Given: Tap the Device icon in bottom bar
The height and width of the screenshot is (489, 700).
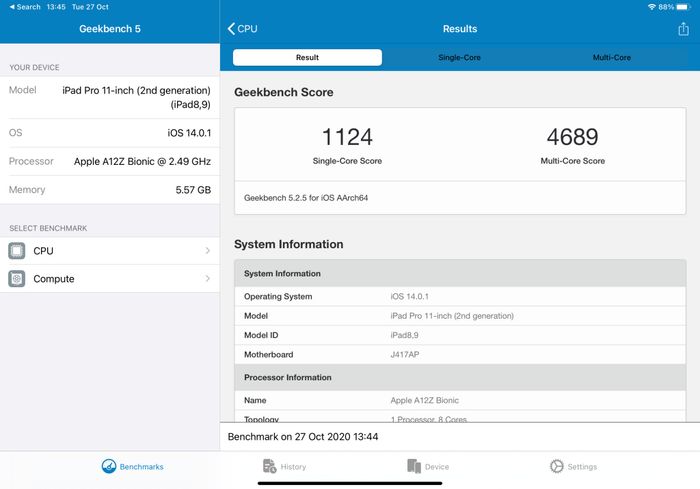Looking at the screenshot, I should [414, 466].
